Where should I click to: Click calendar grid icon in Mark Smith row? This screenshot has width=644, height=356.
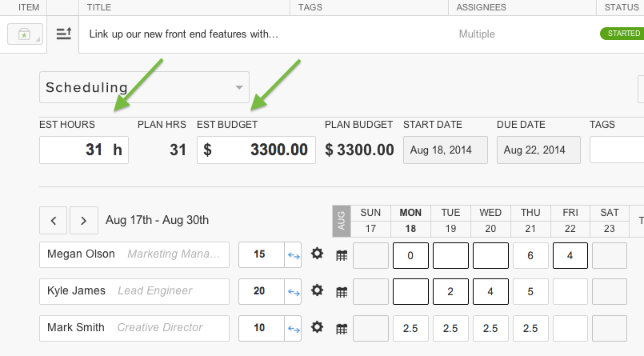pyautogui.click(x=342, y=328)
